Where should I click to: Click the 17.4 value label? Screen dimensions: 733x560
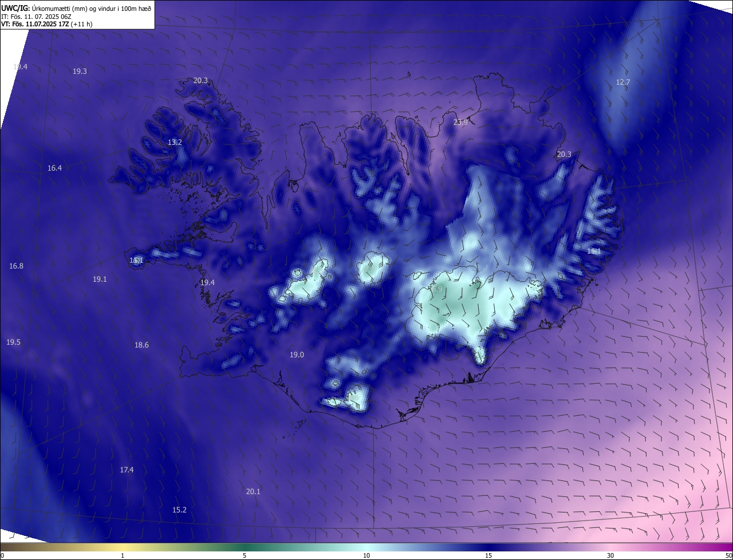127,470
